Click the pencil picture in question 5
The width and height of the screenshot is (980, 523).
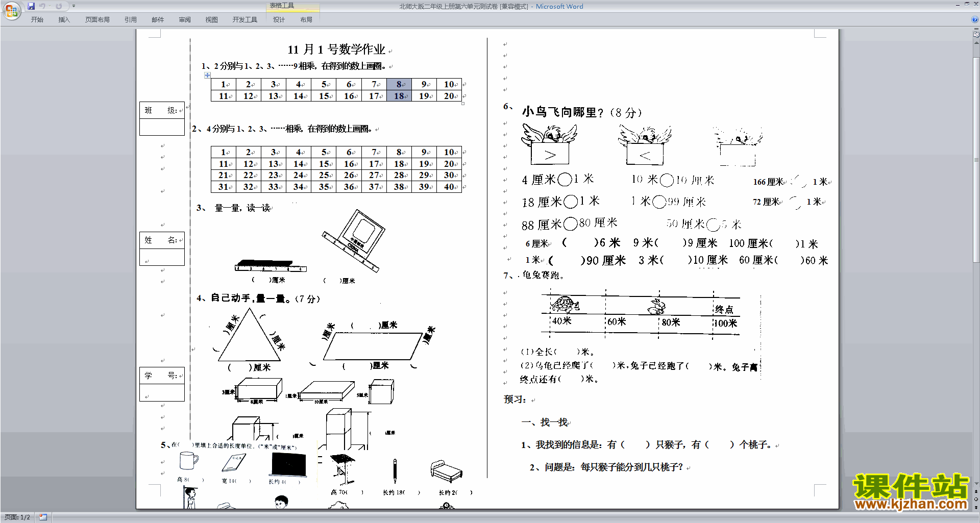pyautogui.click(x=395, y=470)
